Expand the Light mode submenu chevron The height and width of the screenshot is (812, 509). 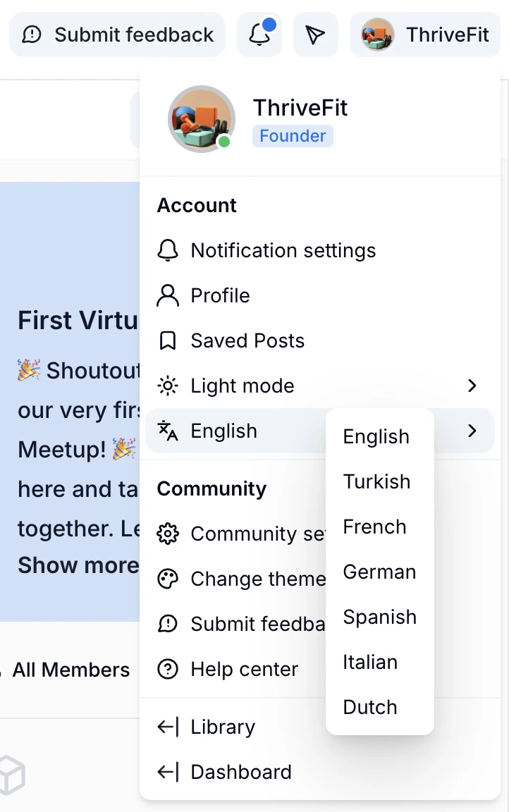(472, 386)
